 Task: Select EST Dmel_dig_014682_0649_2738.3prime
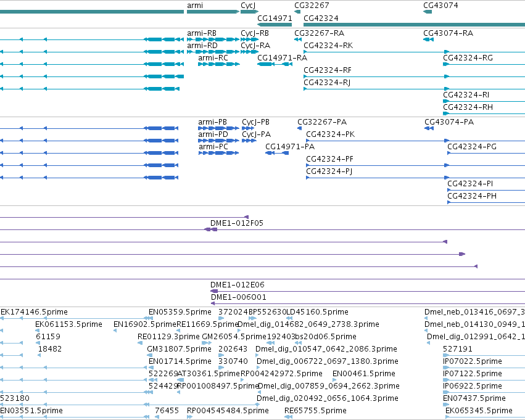pos(239,331)
